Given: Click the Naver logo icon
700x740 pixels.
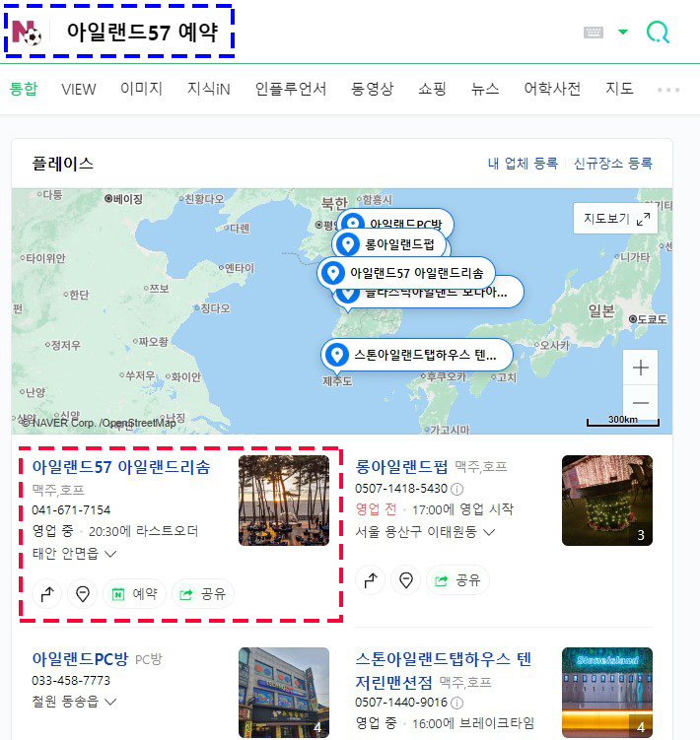Looking at the screenshot, I should [x=27, y=33].
